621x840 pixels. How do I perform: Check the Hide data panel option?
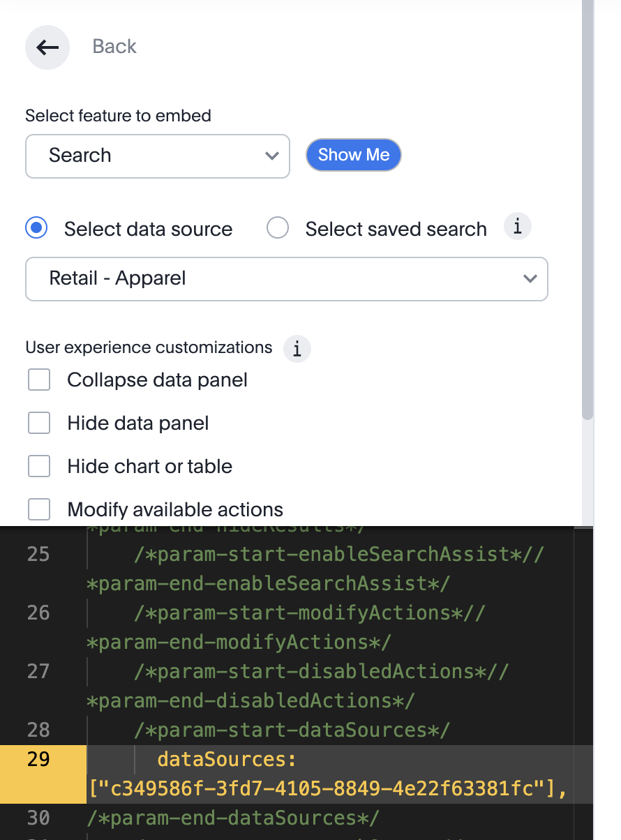pyautogui.click(x=39, y=423)
